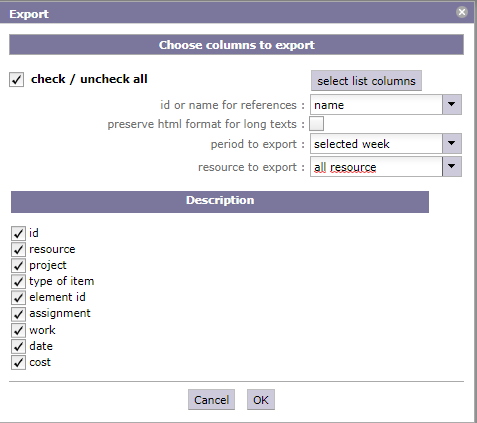Uncheck the assignment column checkbox

[18, 314]
